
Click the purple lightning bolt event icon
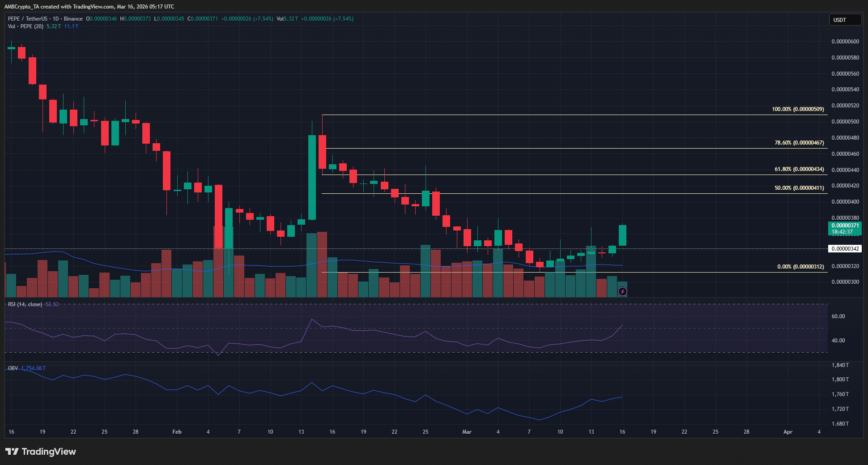click(x=622, y=292)
